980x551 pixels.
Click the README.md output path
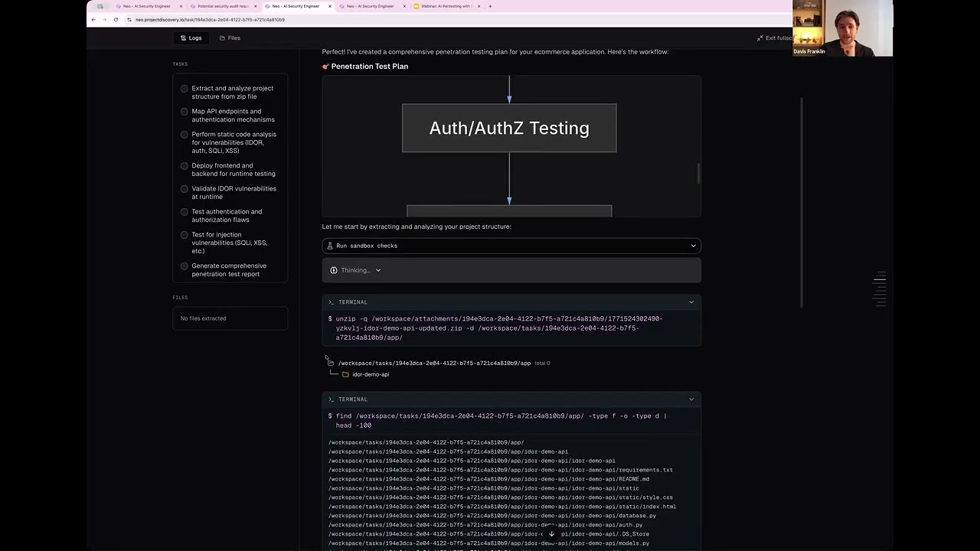click(x=488, y=479)
